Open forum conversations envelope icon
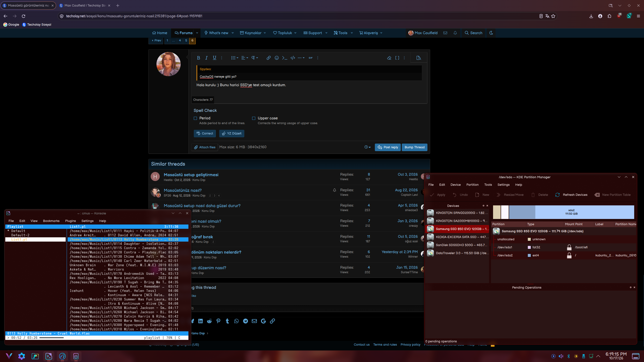This screenshot has height=362, width=644. click(445, 33)
